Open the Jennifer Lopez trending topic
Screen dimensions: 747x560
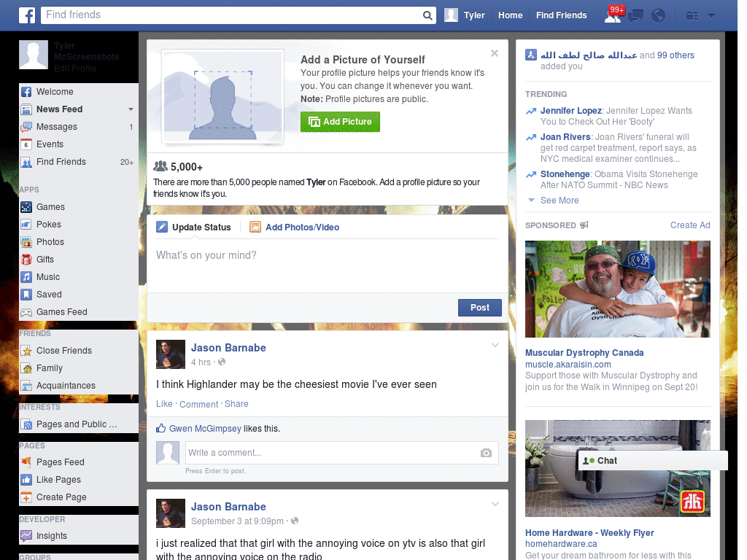[x=570, y=111]
